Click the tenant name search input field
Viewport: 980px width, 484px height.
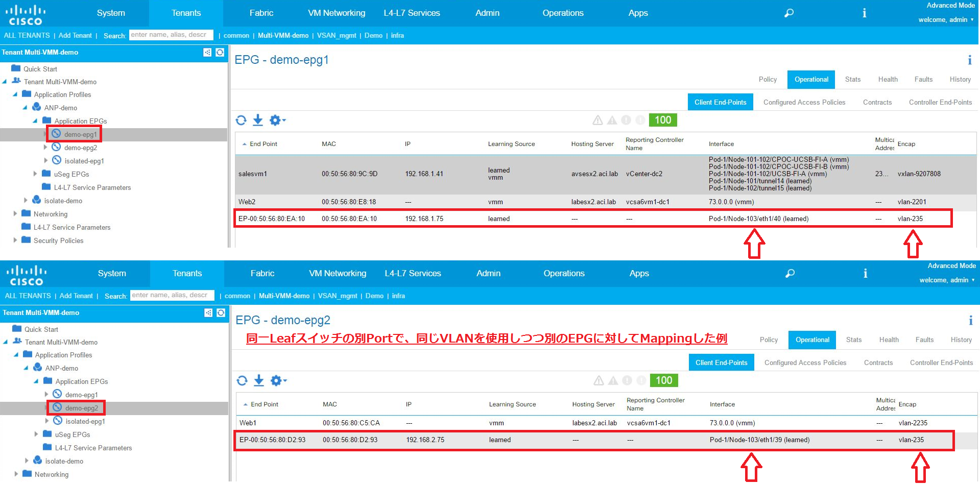[171, 35]
